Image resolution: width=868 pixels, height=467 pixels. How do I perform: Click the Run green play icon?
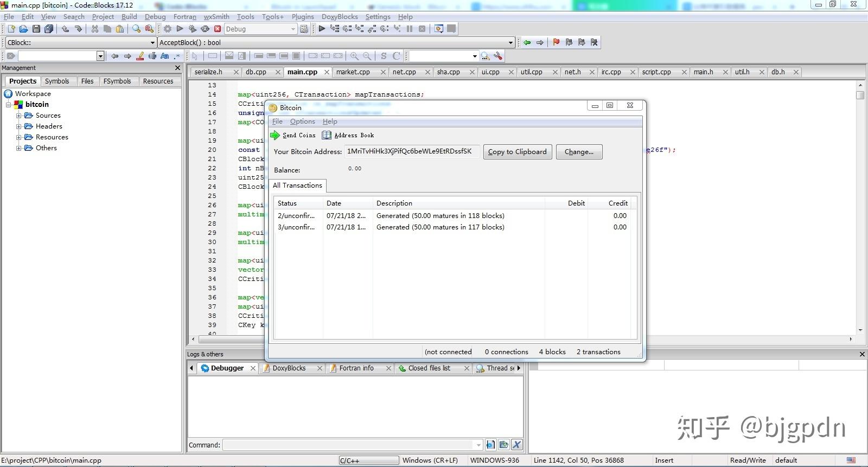point(180,29)
